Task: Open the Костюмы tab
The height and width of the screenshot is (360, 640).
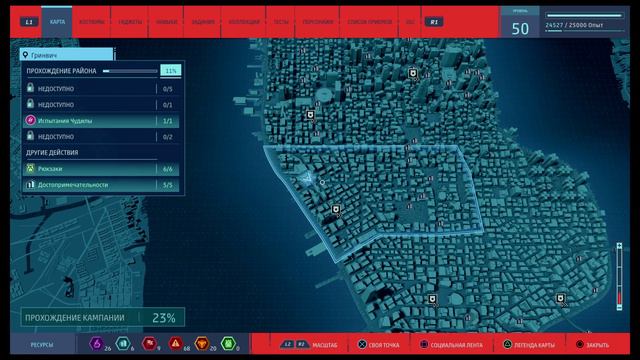Action: click(x=91, y=22)
